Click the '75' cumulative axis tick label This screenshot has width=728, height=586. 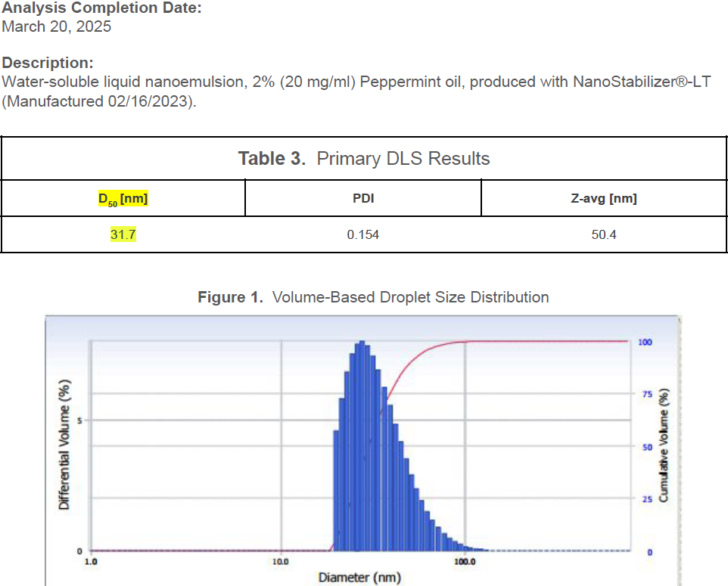click(x=647, y=395)
